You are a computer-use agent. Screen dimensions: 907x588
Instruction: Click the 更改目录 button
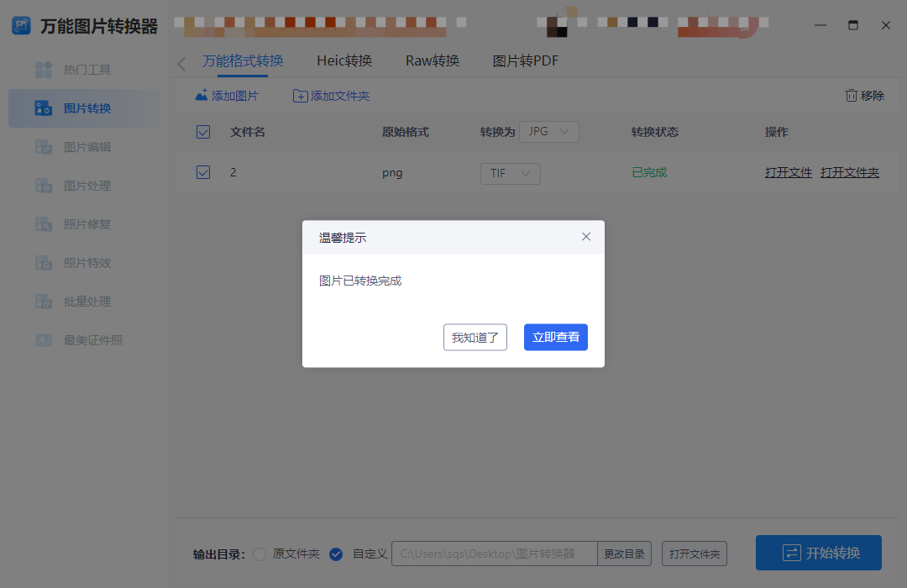624,554
